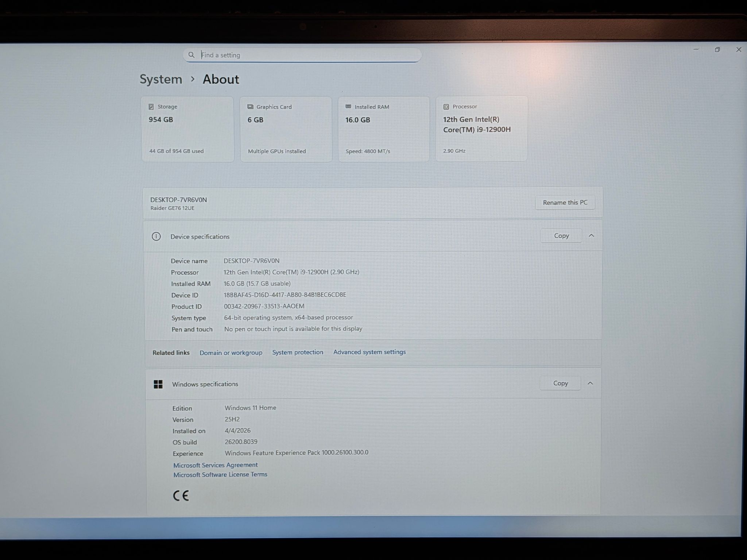The height and width of the screenshot is (560, 747).
Task: Click the Processor card icon
Action: pyautogui.click(x=446, y=106)
